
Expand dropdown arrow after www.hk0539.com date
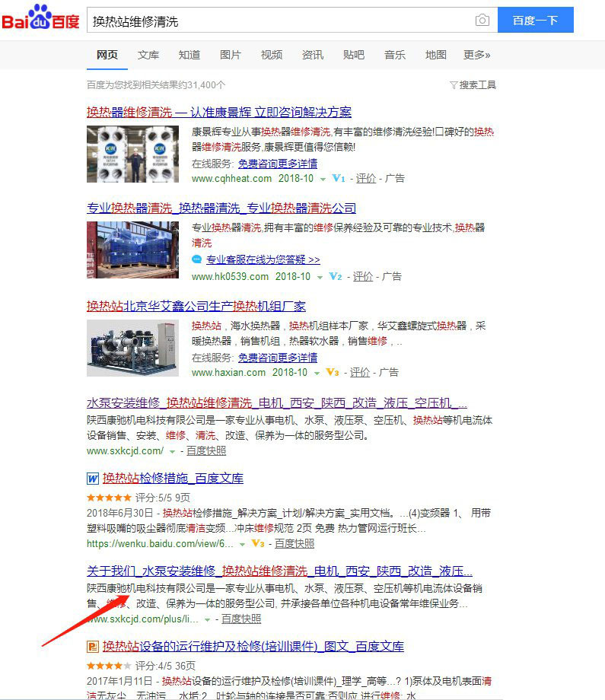coord(320,277)
